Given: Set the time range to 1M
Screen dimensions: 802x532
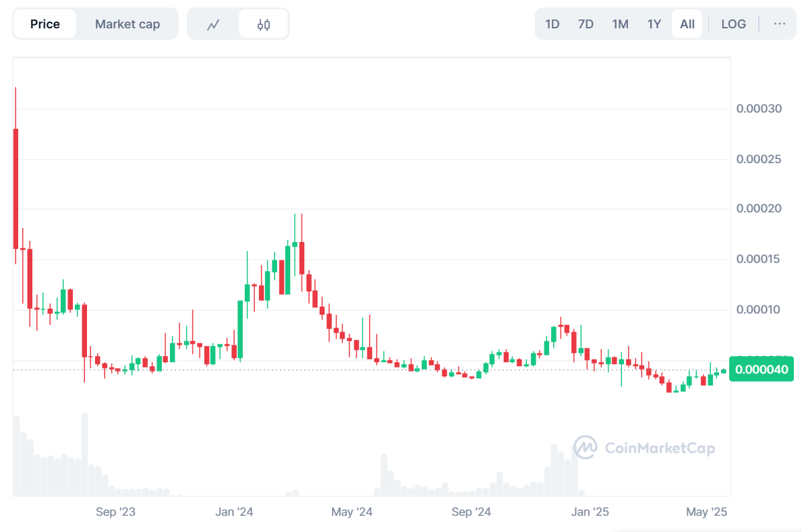Looking at the screenshot, I should click(621, 24).
